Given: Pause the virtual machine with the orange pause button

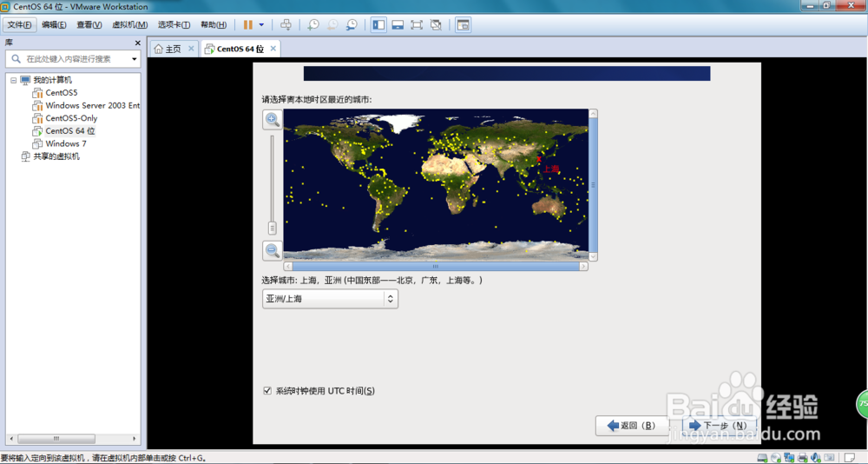Looking at the screenshot, I should pos(248,25).
